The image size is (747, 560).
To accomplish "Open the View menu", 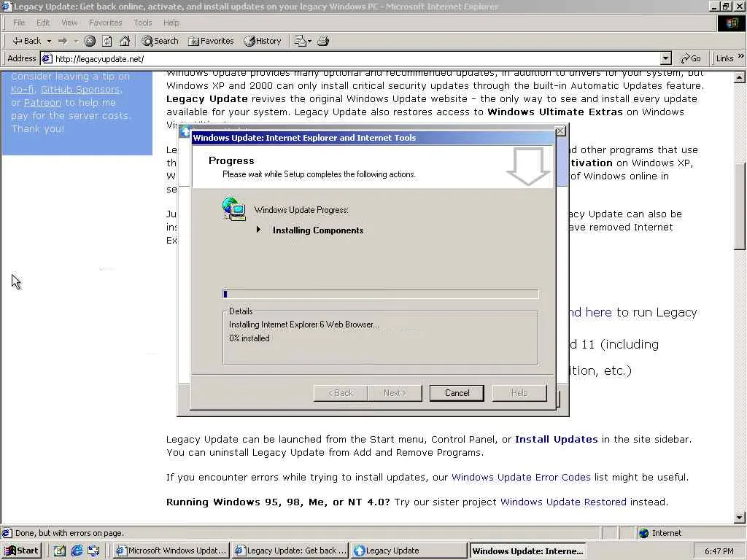I will point(69,23).
